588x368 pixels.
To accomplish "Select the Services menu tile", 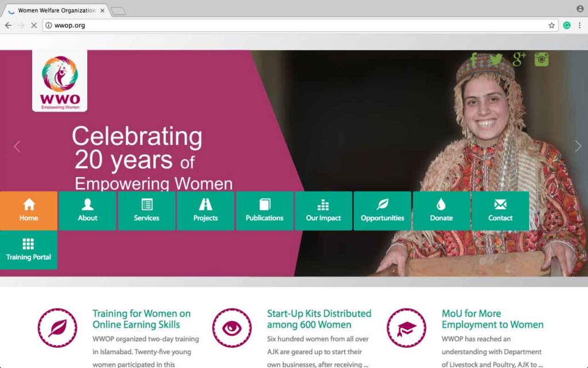I will pyautogui.click(x=146, y=210).
